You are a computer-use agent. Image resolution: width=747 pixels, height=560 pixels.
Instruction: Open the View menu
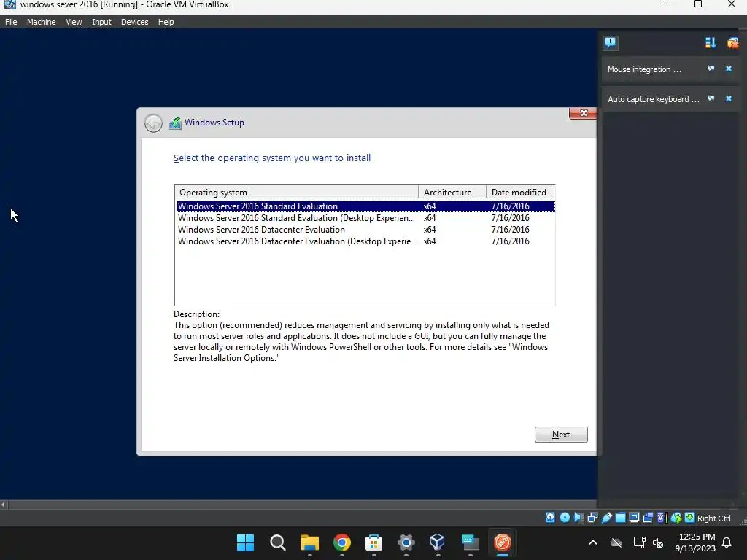click(x=74, y=22)
